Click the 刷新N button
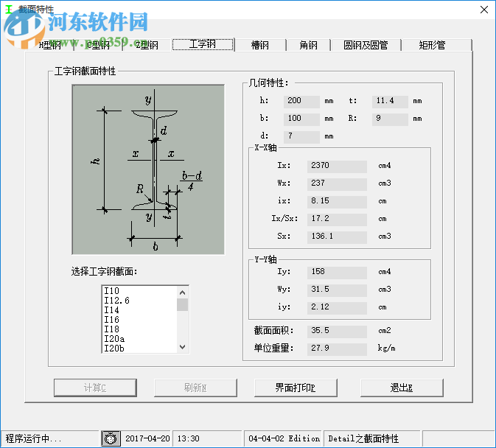Screen dimensions: 496x448 (195, 388)
